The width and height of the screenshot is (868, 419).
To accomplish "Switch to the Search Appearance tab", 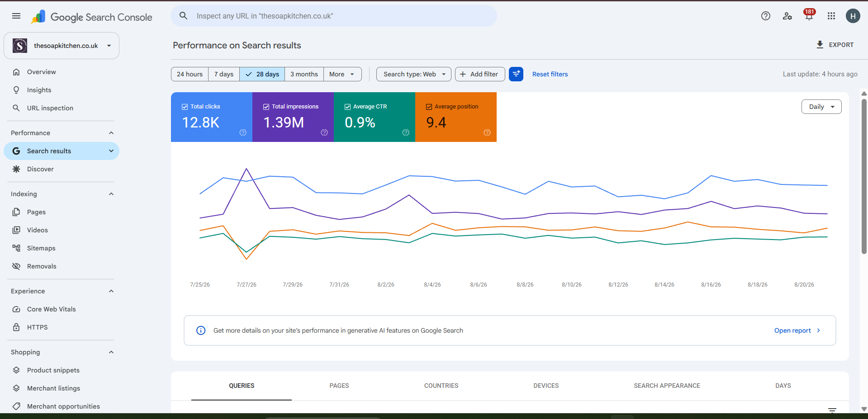I will click(667, 386).
